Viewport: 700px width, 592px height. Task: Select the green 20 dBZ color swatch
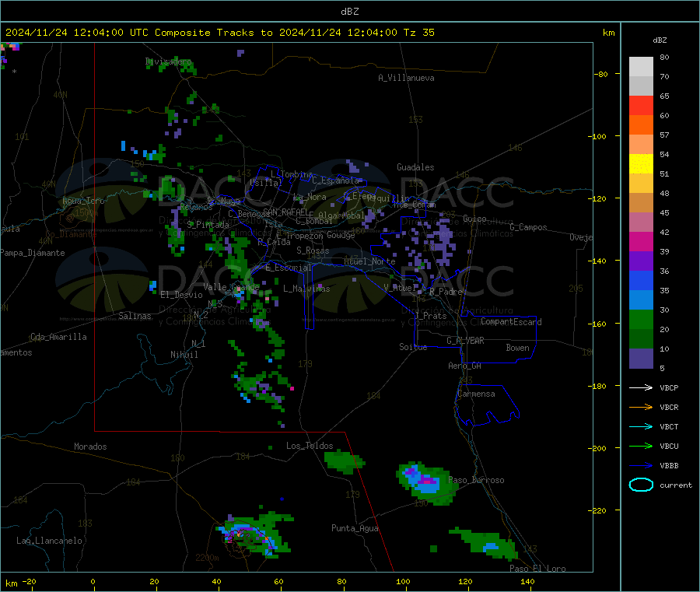click(641, 319)
